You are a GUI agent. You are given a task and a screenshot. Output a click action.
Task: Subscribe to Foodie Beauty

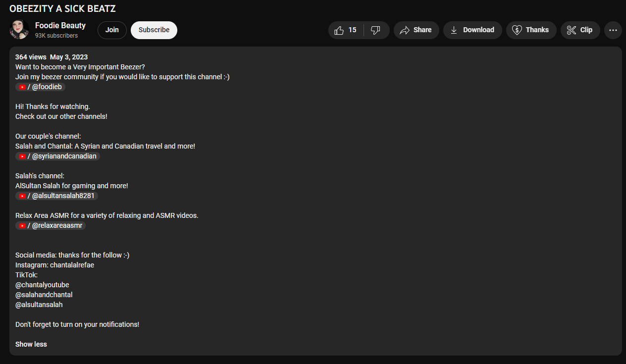click(x=154, y=30)
